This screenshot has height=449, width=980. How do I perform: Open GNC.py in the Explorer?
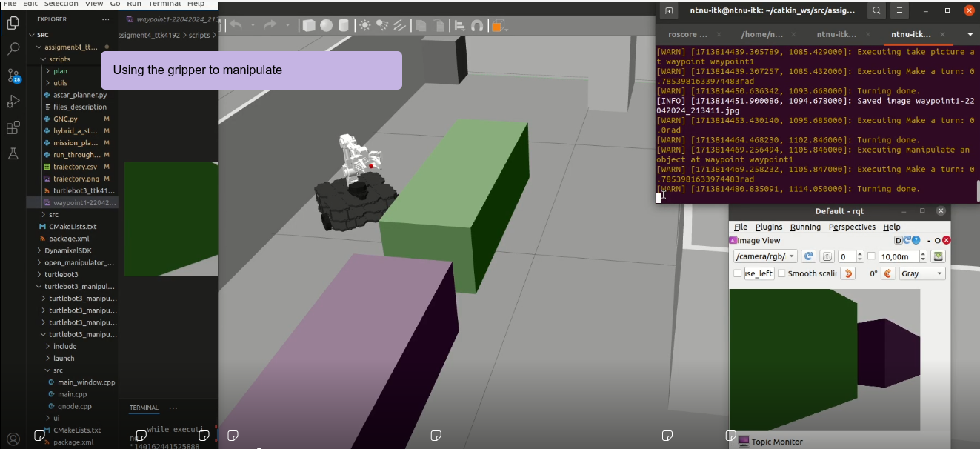[65, 119]
